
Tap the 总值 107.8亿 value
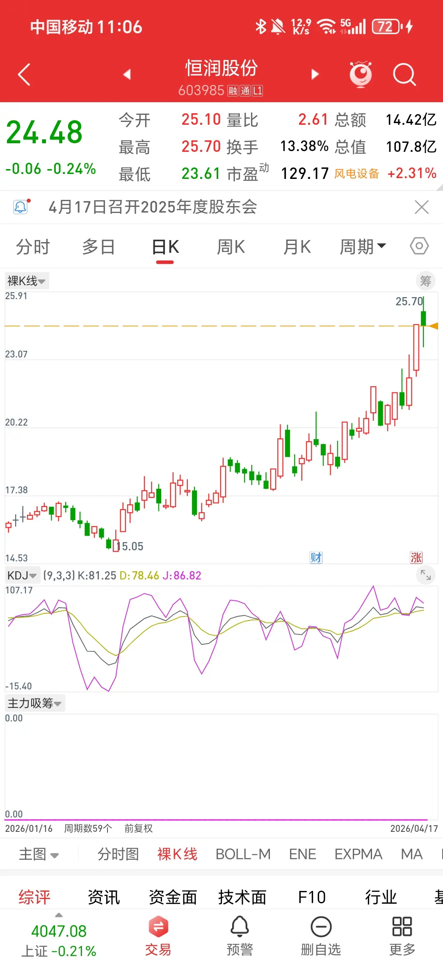coord(411,147)
